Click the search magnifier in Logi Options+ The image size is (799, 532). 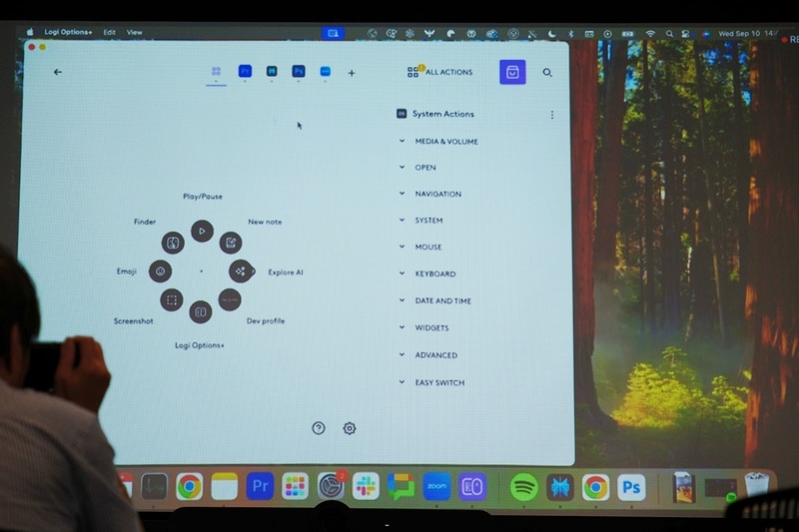point(547,73)
